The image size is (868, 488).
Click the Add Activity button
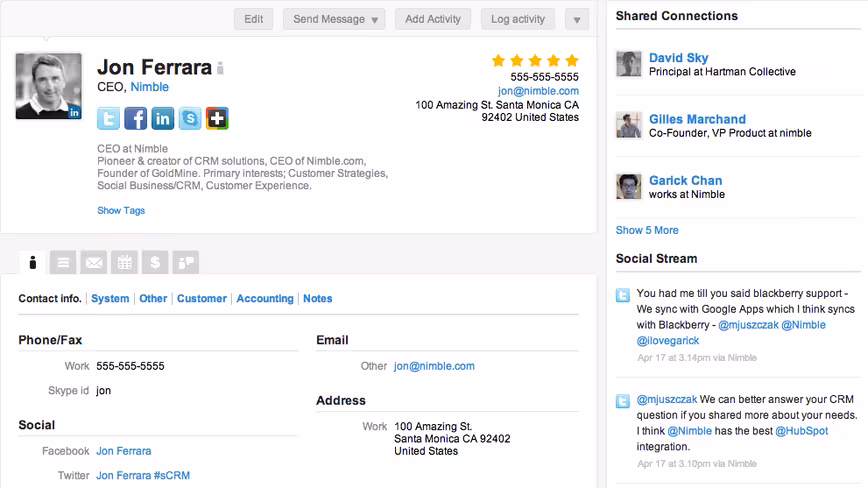[433, 19]
